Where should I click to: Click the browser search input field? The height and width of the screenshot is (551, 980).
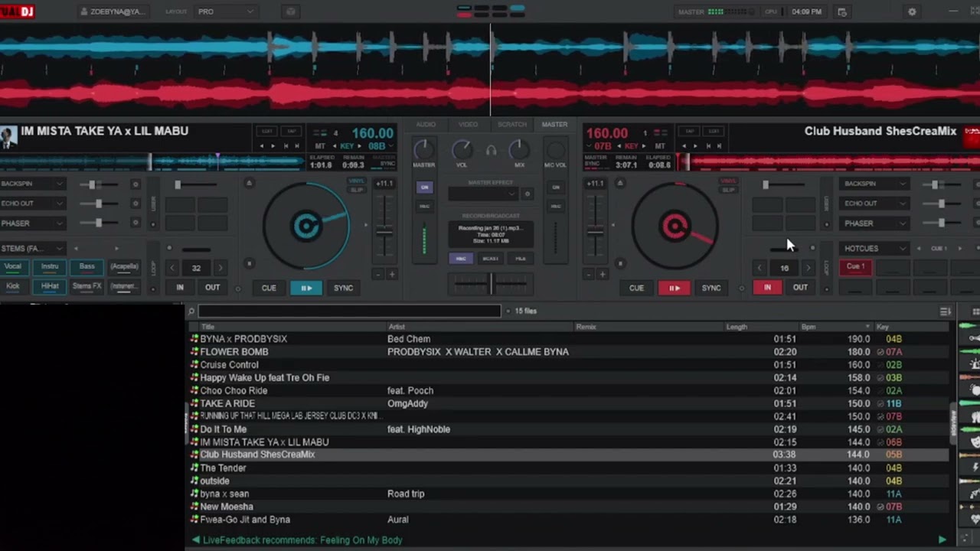point(349,311)
